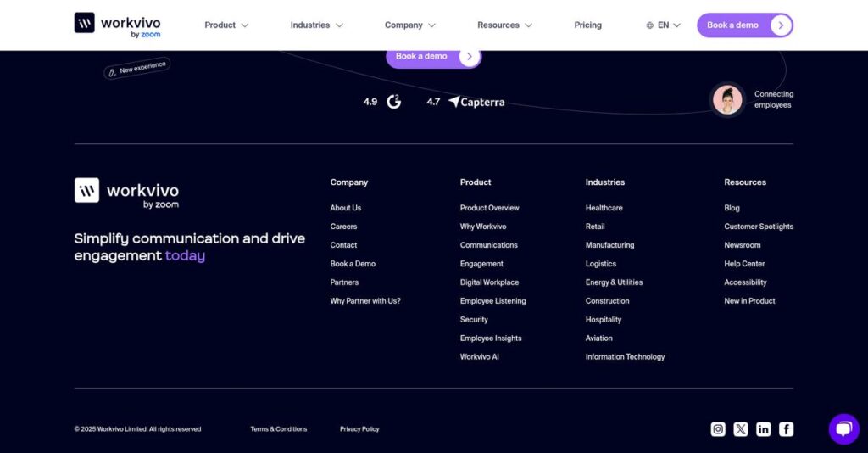The image size is (868, 453).
Task: Open the Engagement footer link
Action: pos(481,264)
